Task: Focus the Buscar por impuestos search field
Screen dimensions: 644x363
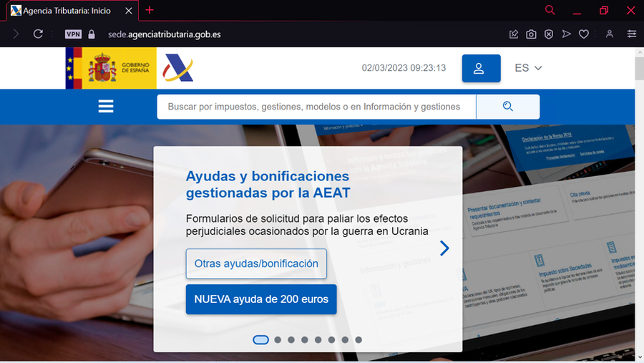Action: pyautogui.click(x=315, y=107)
